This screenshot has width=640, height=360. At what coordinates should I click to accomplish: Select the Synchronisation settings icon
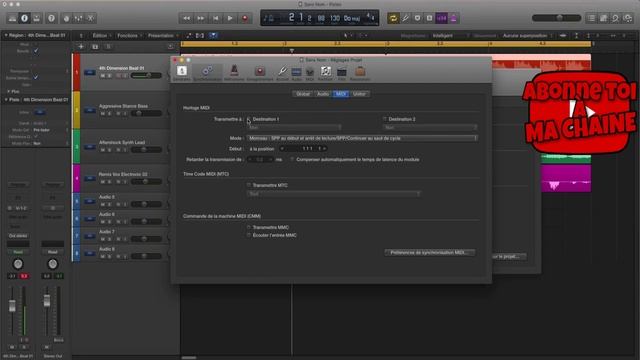(x=207, y=72)
